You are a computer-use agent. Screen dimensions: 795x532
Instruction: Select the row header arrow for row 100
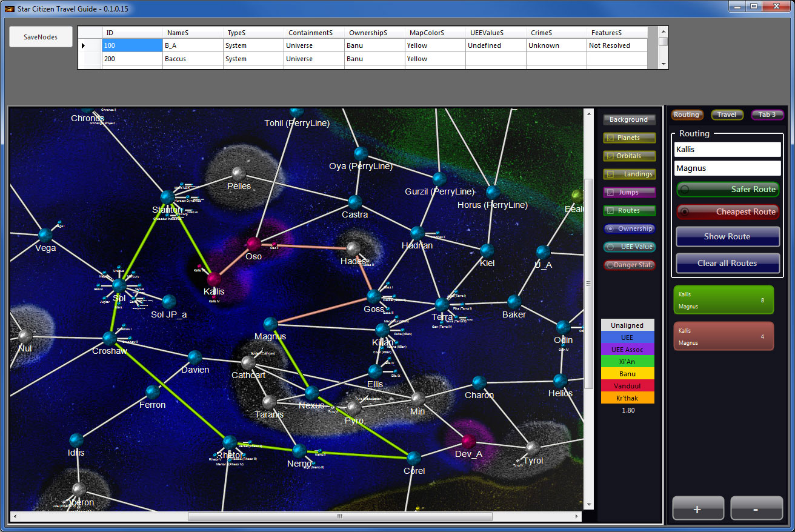coord(84,45)
